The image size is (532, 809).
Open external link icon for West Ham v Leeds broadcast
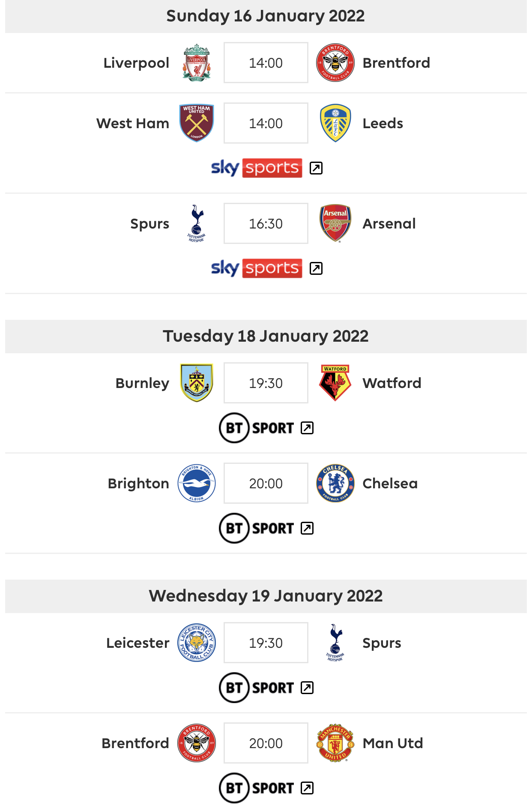(316, 168)
